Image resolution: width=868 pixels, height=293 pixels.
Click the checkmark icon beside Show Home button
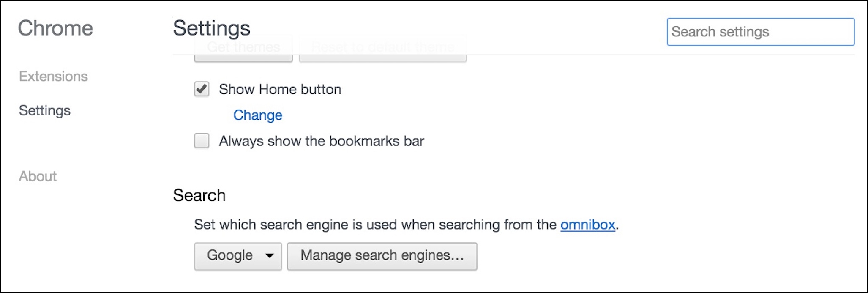(202, 89)
